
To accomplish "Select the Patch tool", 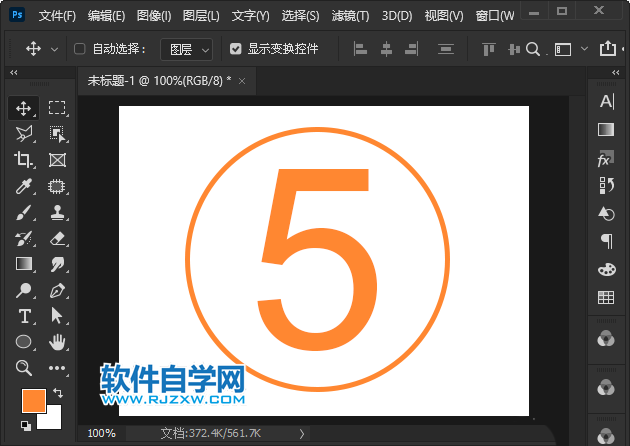I will click(57, 186).
